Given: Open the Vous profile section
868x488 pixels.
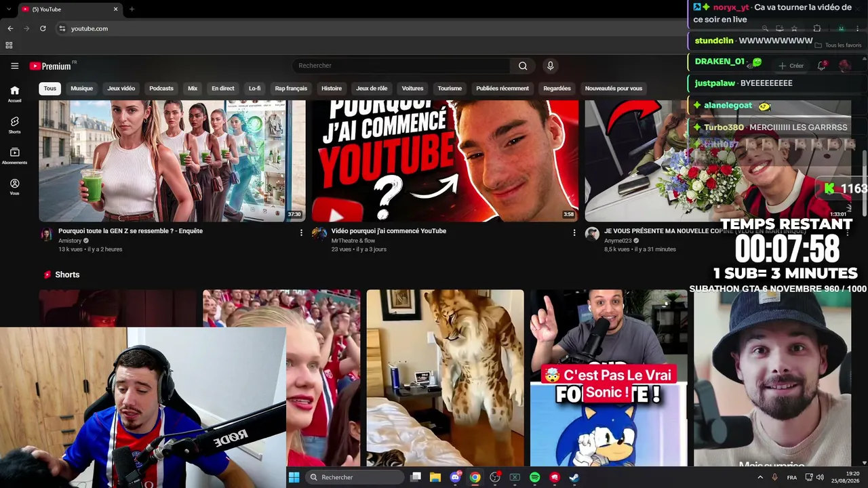Looking at the screenshot, I should point(14,187).
